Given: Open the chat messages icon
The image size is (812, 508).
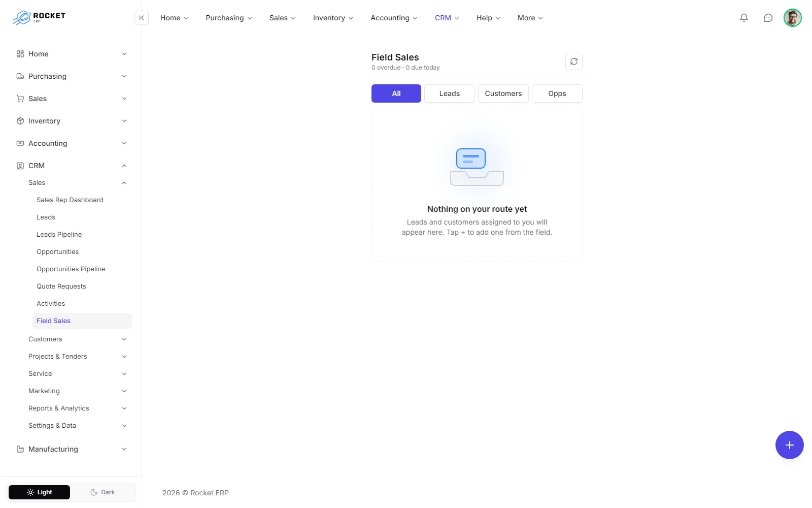Looking at the screenshot, I should click(768, 18).
